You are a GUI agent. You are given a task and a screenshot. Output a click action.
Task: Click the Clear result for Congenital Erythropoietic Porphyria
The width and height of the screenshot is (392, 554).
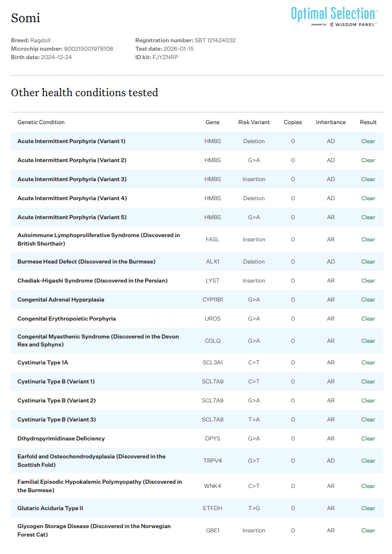tap(368, 318)
